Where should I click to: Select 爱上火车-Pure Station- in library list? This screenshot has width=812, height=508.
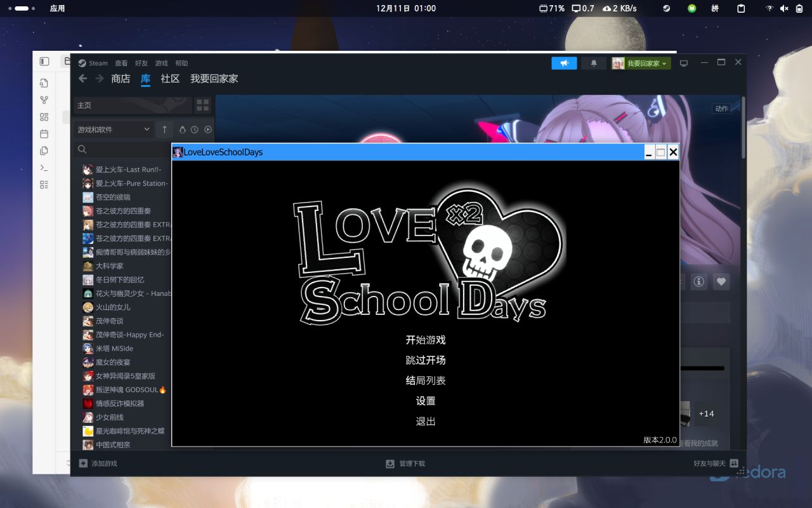coord(127,184)
